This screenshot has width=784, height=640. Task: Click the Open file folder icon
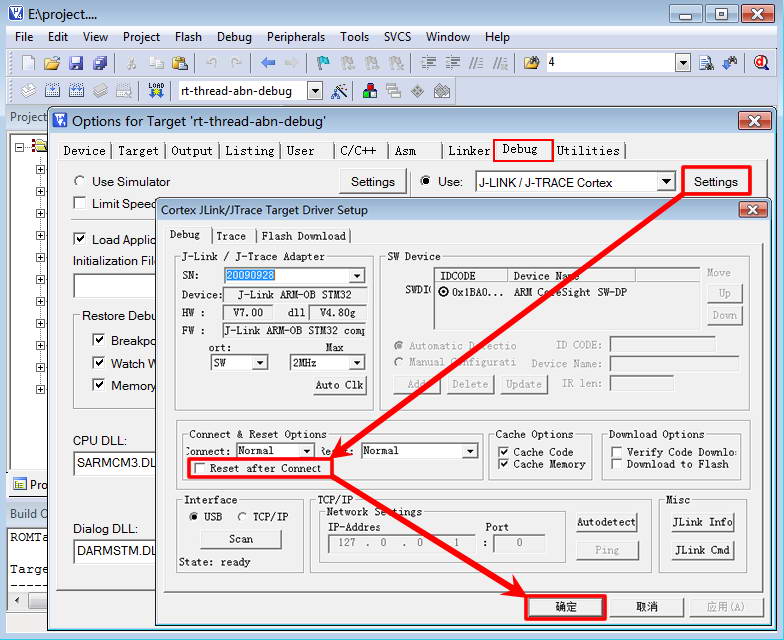(x=52, y=63)
